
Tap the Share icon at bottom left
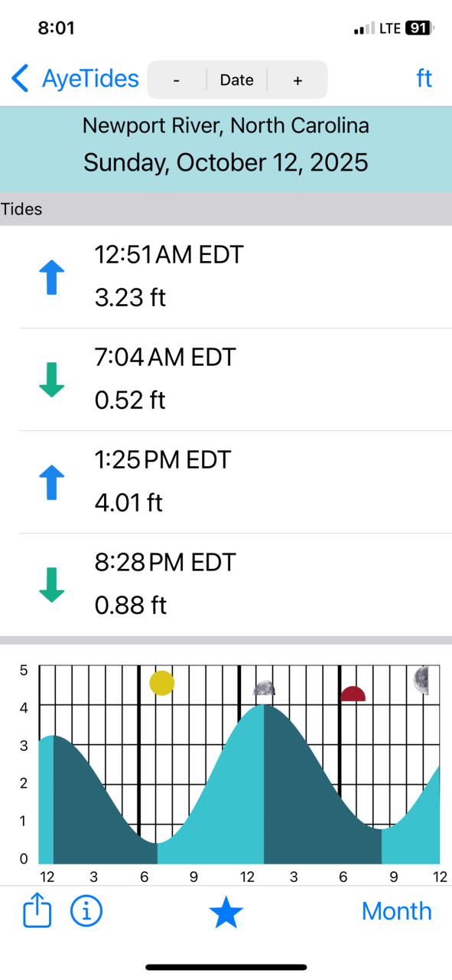coord(37,911)
